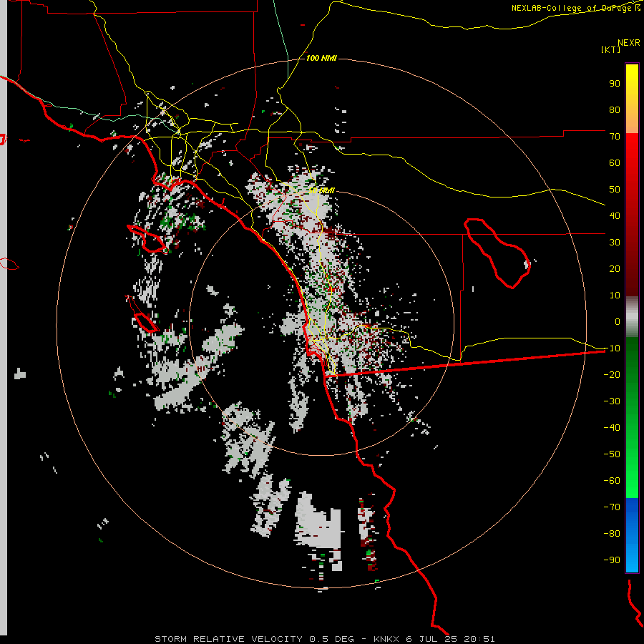Click the 100 NMI range ring label
This screenshot has width=644, height=644.
pyautogui.click(x=321, y=59)
